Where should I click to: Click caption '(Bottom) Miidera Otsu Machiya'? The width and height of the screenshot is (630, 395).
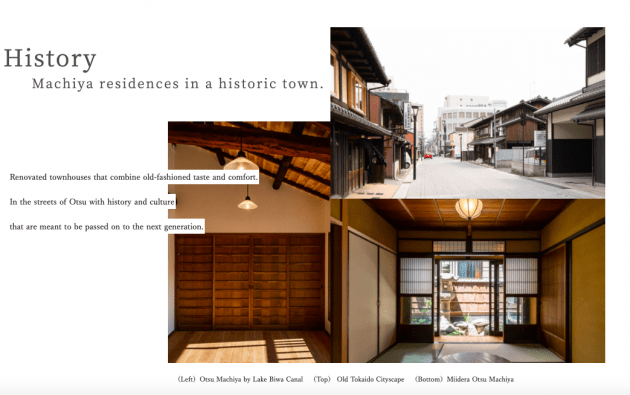click(464, 379)
